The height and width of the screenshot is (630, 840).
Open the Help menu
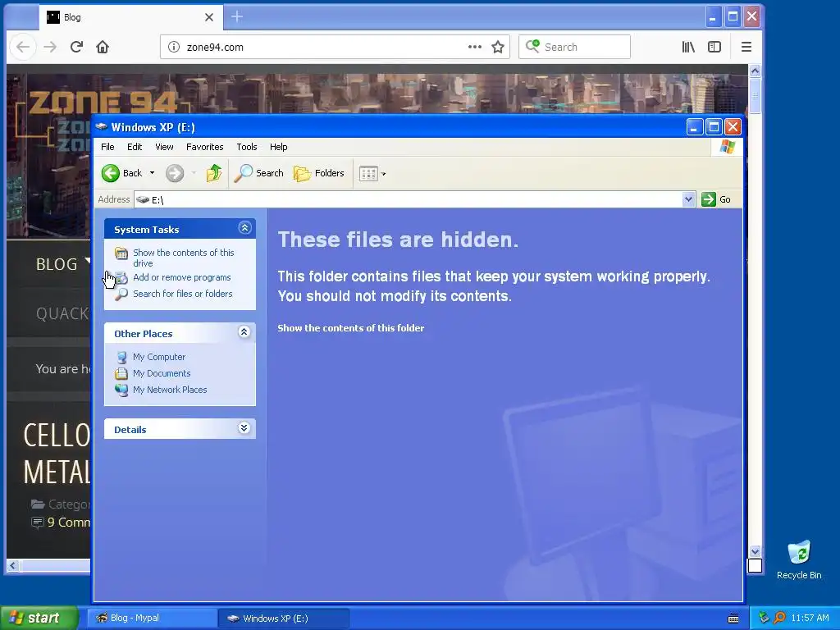[x=279, y=147]
